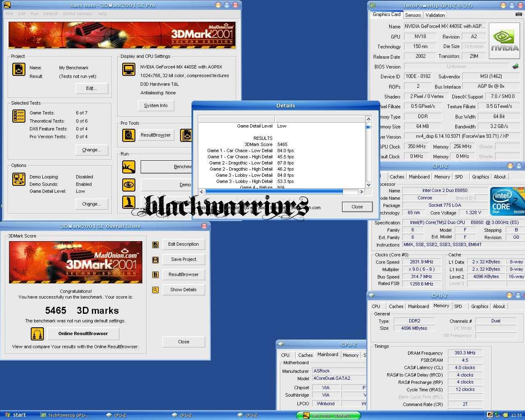
Task: Click Details list scroll down arrow
Action: (368, 185)
